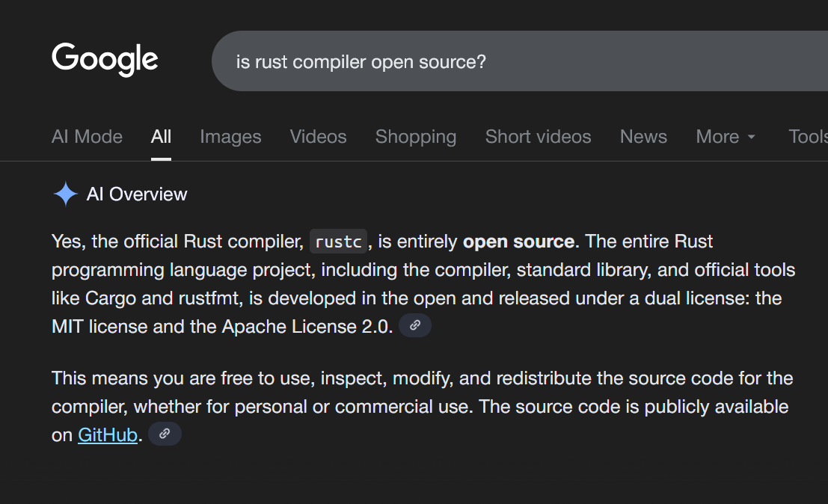View the News tab
The width and height of the screenshot is (828, 504).
click(x=643, y=137)
